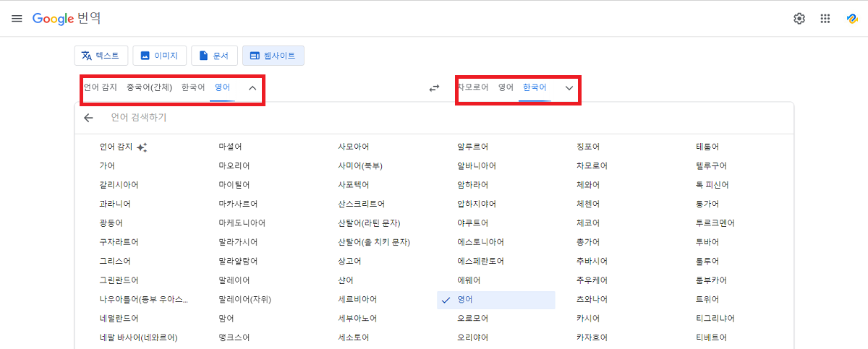Image resolution: width=868 pixels, height=349 pixels.
Task: Click the account profile avatar
Action: [x=851, y=19]
